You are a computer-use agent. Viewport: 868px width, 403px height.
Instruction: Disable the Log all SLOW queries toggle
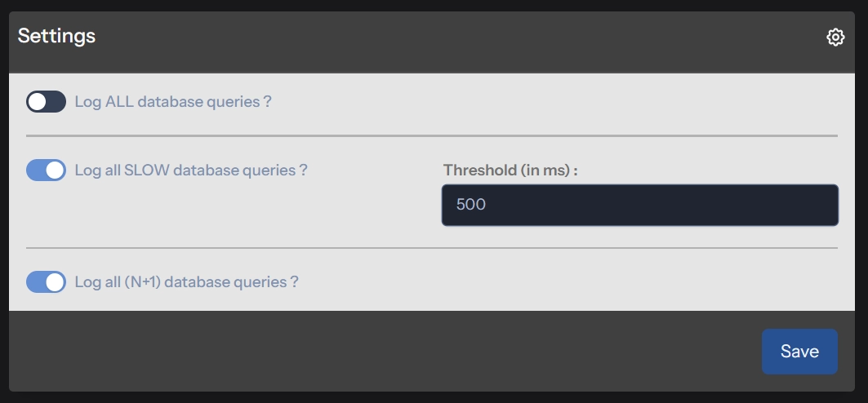(46, 170)
